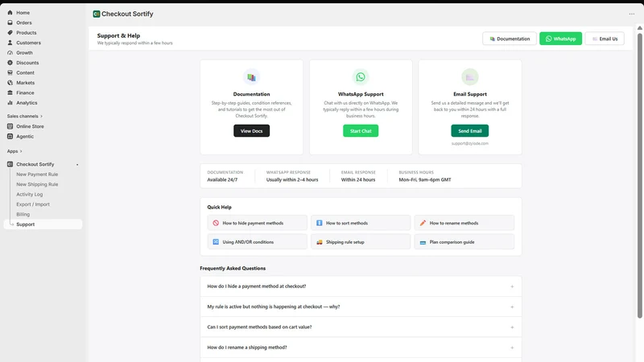Open How to sort methods help
This screenshot has width=644, height=362.
point(361,223)
